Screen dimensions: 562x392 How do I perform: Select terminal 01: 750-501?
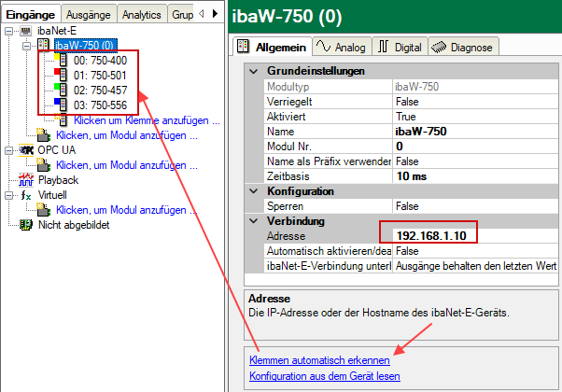click(94, 75)
